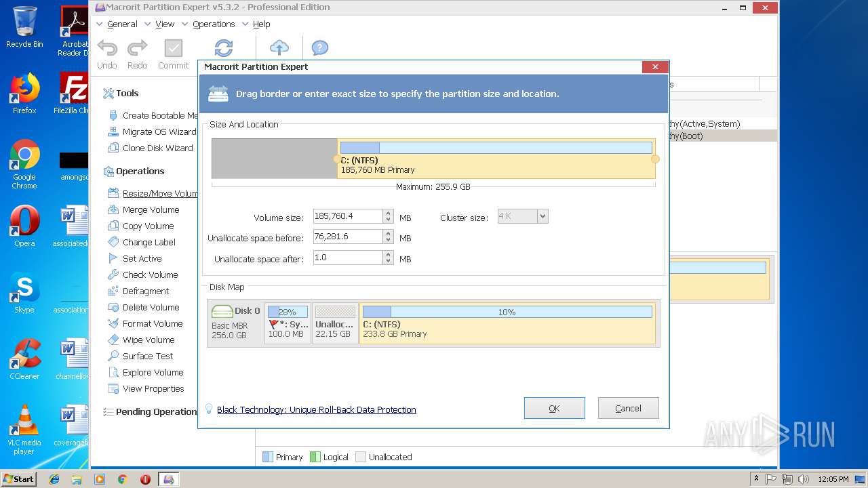Select Resize/Move Volume operation
This screenshot has height=488, width=868.
[152, 193]
